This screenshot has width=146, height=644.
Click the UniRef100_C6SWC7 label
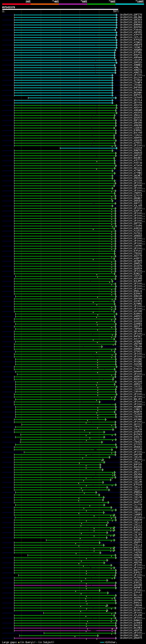pos(131,47)
